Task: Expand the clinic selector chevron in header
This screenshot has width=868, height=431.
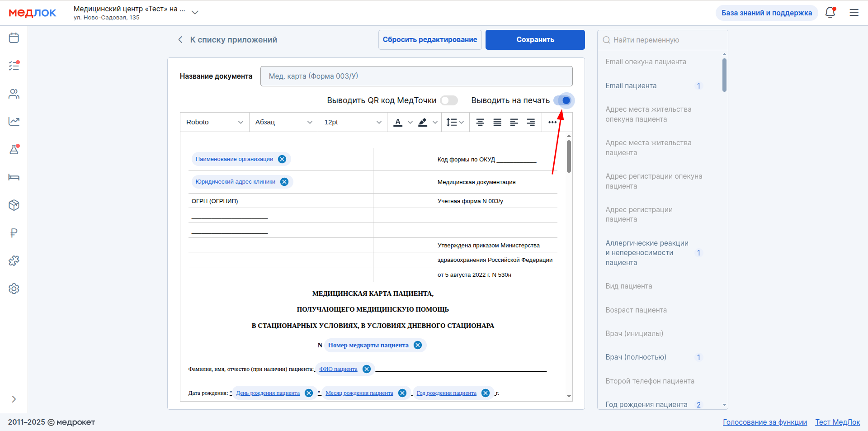Action: 195,13
